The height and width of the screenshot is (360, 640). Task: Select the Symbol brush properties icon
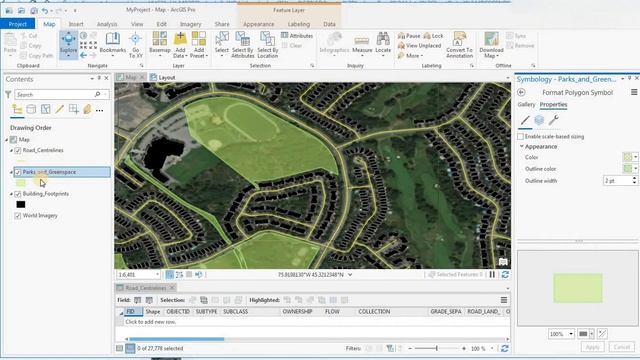pos(525,120)
